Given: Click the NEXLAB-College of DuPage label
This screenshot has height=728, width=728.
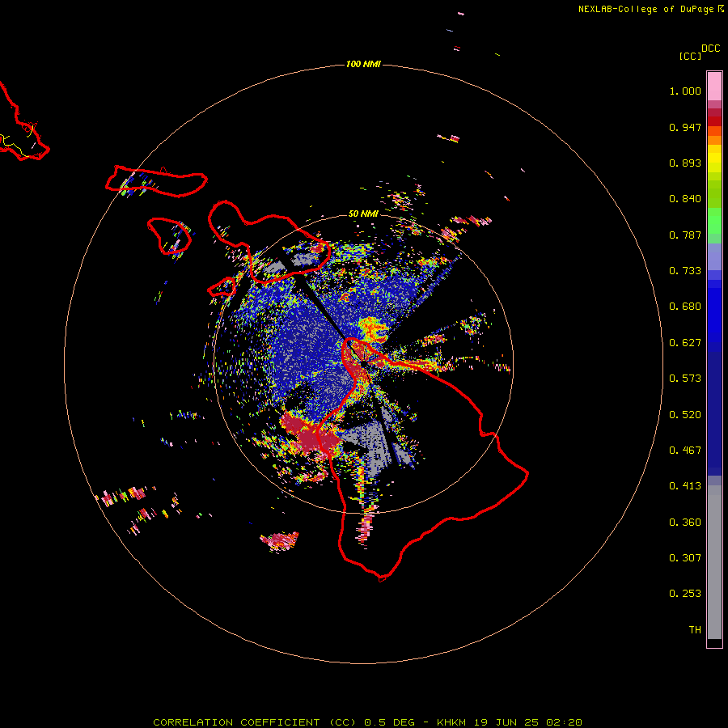Looking at the screenshot, I should pyautogui.click(x=646, y=9).
